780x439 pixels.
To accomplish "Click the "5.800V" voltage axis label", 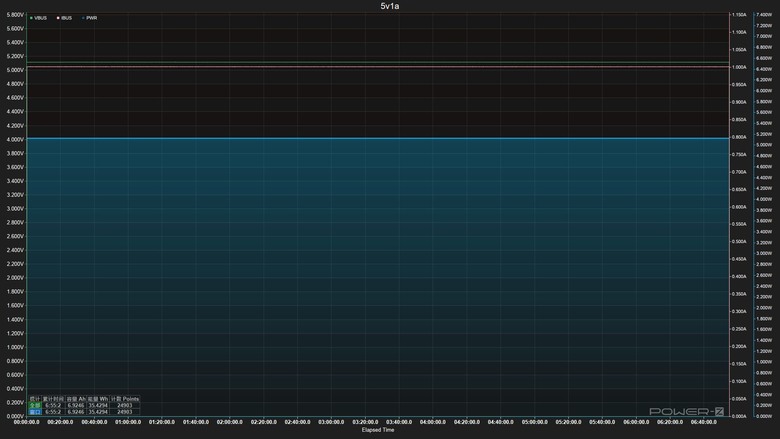I will (x=15, y=15).
